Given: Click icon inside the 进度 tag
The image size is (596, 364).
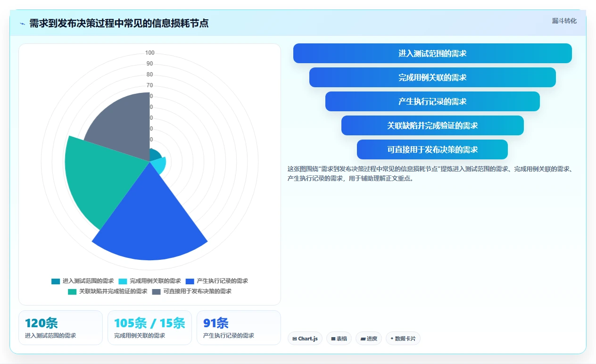Looking at the screenshot, I should [363, 339].
